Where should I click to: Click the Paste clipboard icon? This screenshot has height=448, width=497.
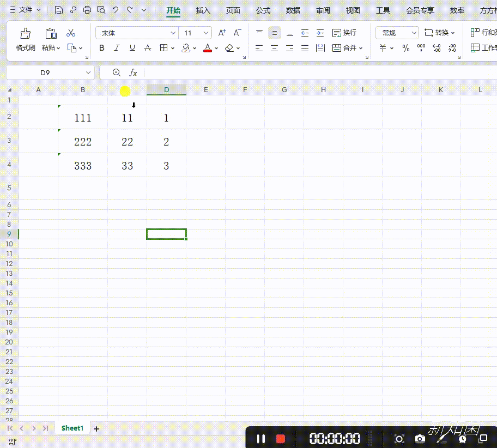coord(51,33)
